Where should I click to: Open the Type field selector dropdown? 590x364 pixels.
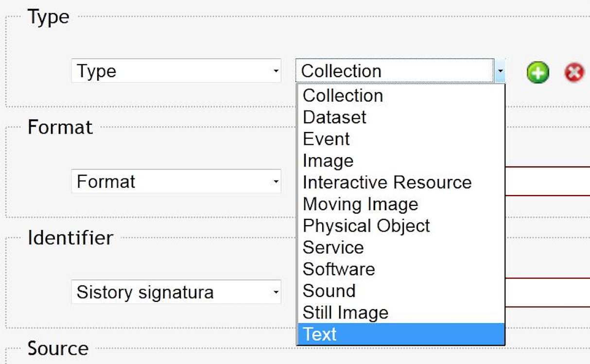tap(176, 71)
